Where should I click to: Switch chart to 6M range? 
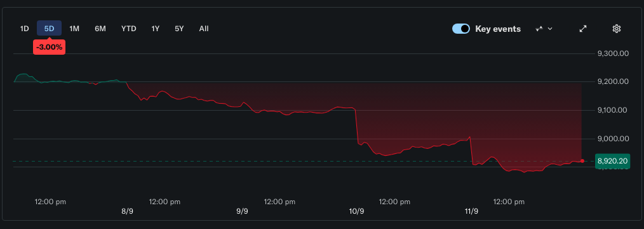point(100,29)
